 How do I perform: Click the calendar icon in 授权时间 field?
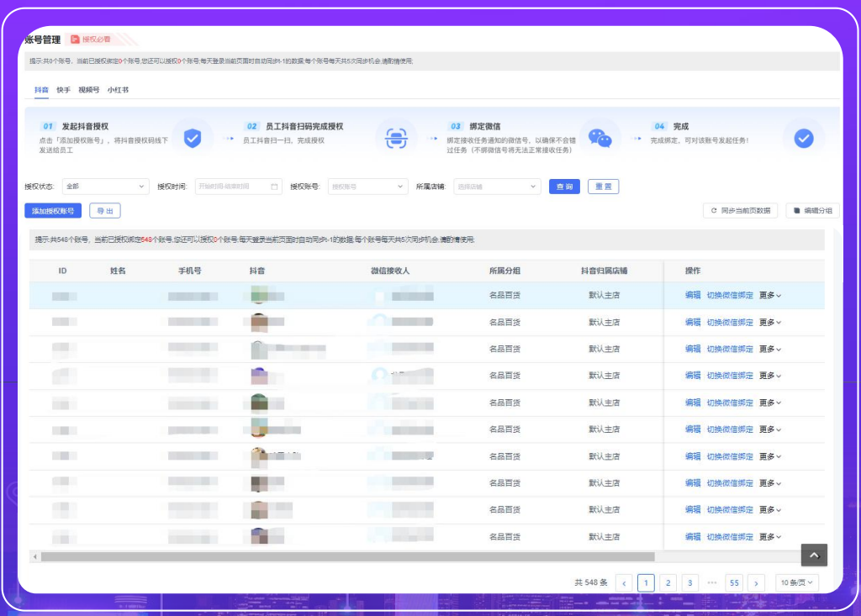point(274,187)
